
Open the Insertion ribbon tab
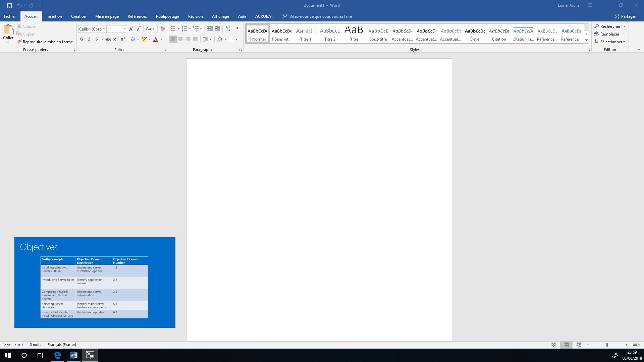pyautogui.click(x=54, y=16)
